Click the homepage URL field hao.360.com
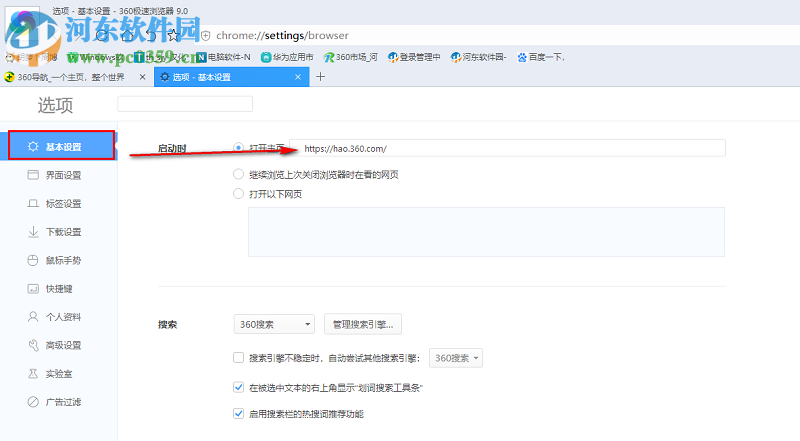This screenshot has height=441, width=800. point(507,148)
